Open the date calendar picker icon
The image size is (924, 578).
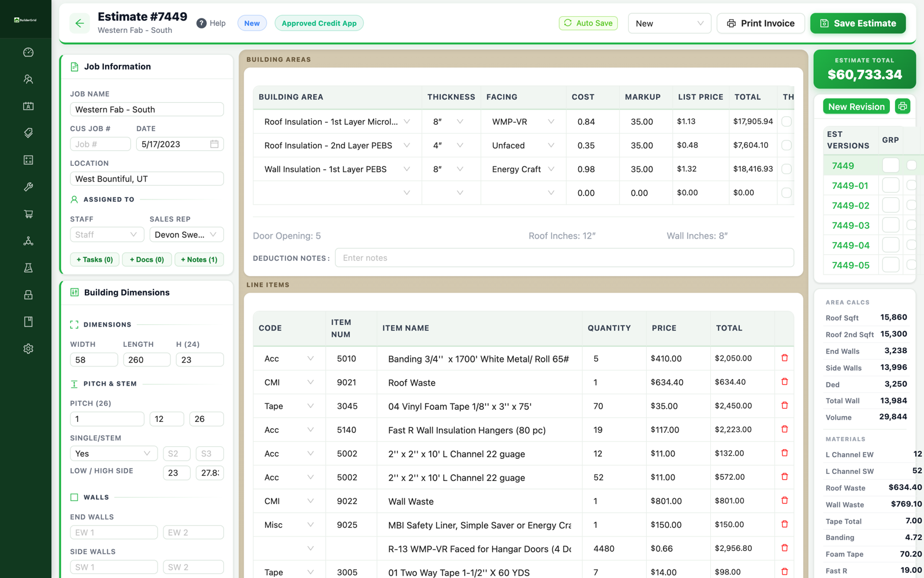[x=214, y=144]
